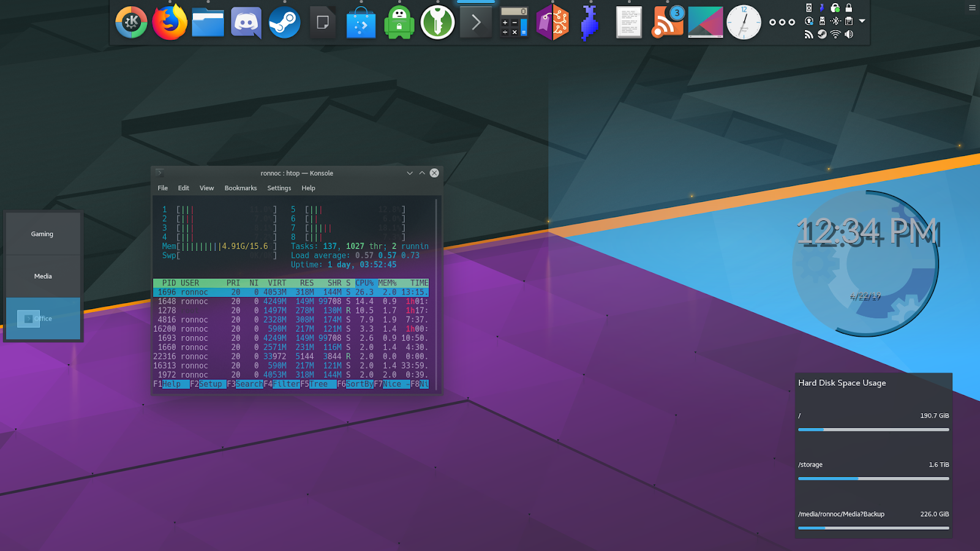Open the Bookmarks menu in Konsole
Viewport: 980px width, 551px height.
coord(240,188)
